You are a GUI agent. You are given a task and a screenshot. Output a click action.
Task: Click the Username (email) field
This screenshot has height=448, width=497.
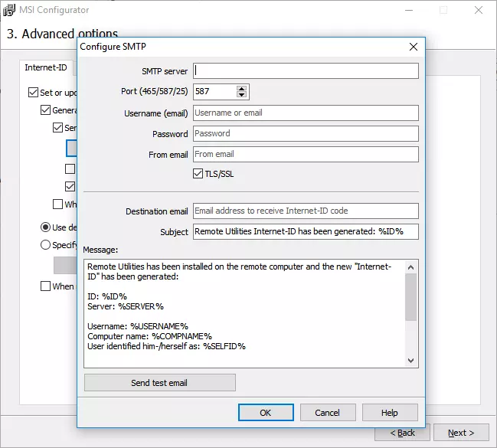pos(306,113)
